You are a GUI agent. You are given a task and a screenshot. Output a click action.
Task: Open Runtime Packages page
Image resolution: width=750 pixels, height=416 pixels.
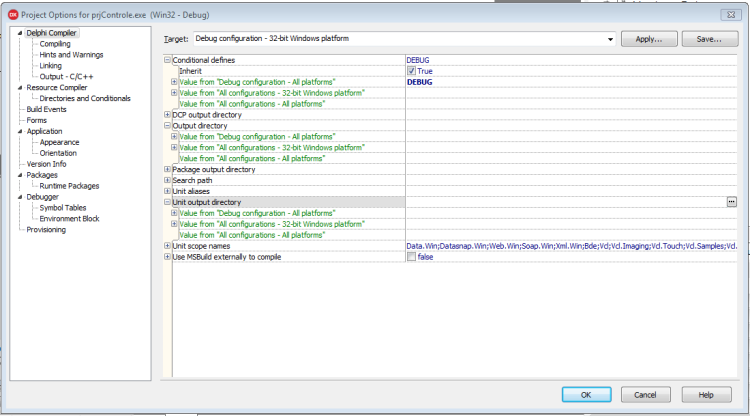tap(69, 186)
